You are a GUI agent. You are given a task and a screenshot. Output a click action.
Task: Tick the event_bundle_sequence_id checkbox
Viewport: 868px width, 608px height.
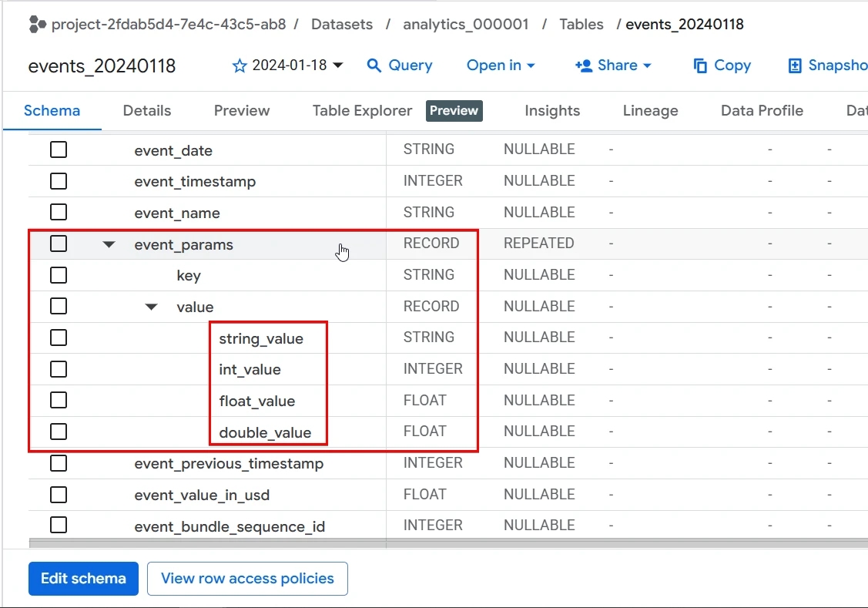(59, 525)
